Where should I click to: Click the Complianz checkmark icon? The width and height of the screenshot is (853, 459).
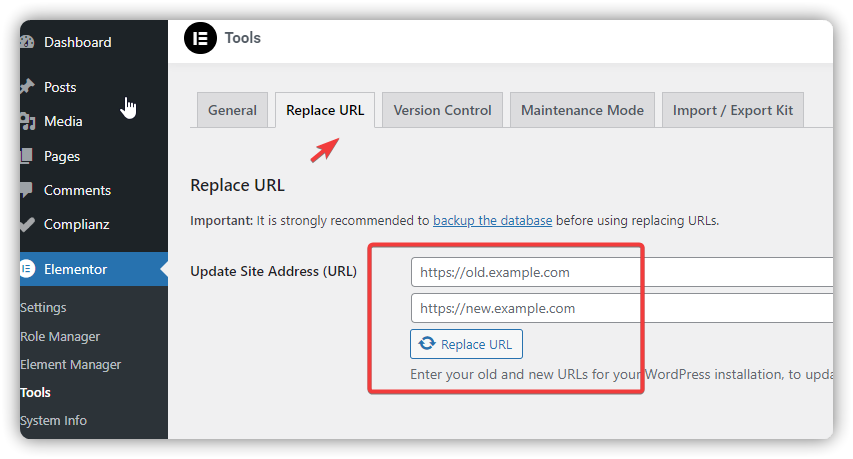point(27,224)
